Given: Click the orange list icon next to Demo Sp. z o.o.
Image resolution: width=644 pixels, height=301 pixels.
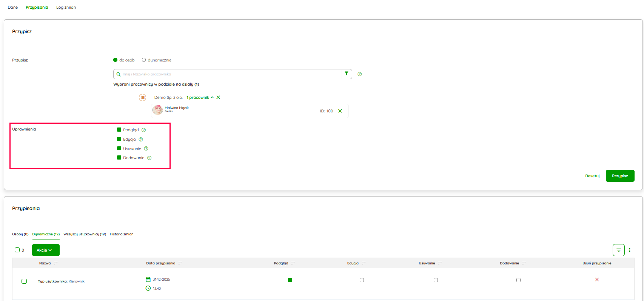Looking at the screenshot, I should [142, 98].
